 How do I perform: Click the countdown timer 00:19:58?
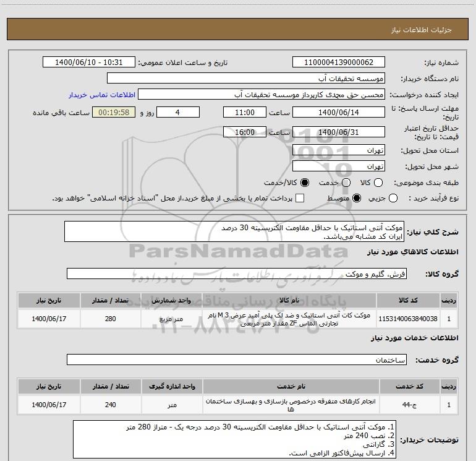pyautogui.click(x=114, y=112)
